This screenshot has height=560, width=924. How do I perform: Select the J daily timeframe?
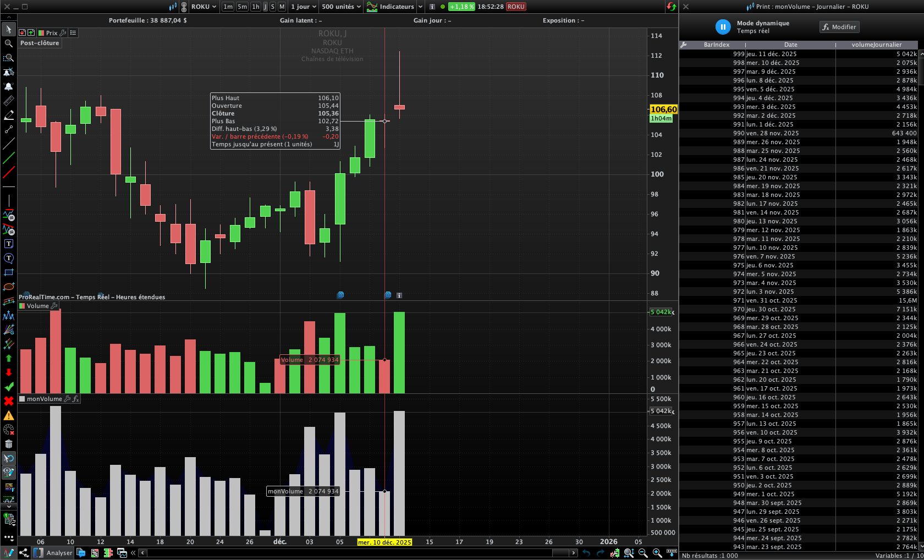click(265, 7)
